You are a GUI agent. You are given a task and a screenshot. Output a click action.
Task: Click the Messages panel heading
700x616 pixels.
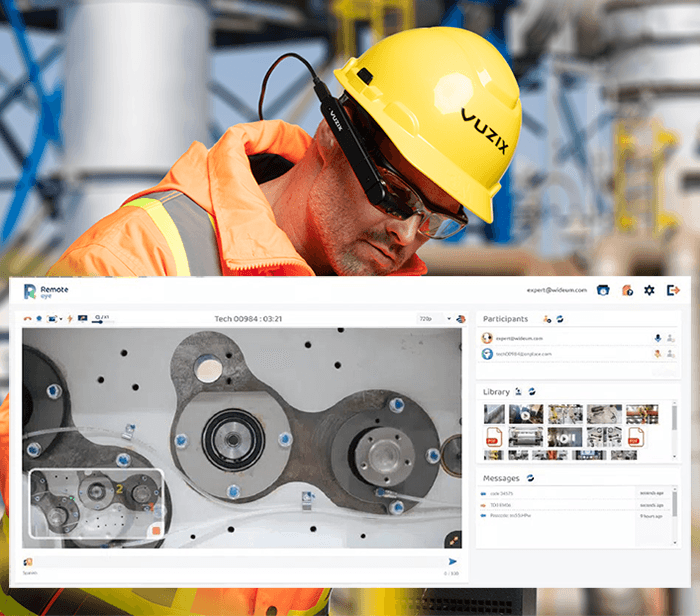[501, 479]
